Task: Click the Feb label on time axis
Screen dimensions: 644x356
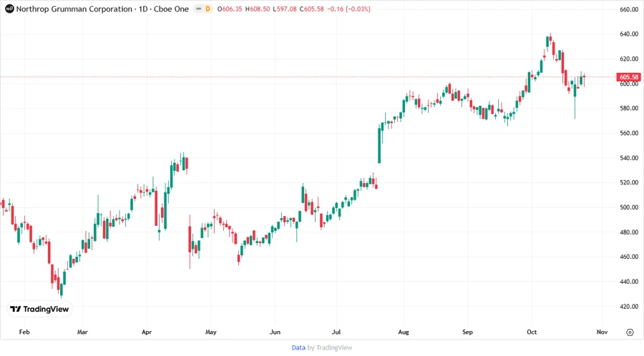Action: 24,332
